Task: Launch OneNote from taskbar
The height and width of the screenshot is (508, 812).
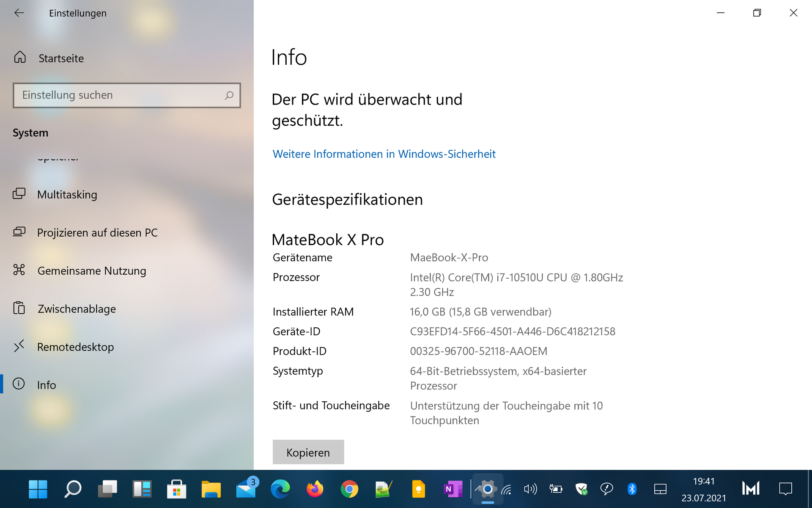Action: [453, 489]
